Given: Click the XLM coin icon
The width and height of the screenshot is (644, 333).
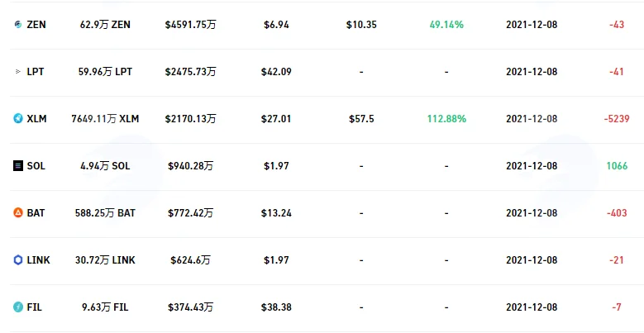Looking at the screenshot, I should pos(18,119).
